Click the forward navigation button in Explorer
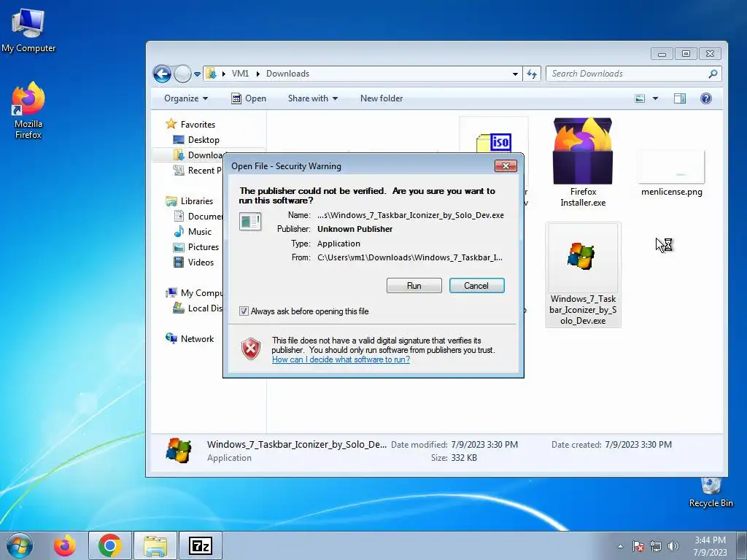Image resolution: width=747 pixels, height=560 pixels. (182, 74)
